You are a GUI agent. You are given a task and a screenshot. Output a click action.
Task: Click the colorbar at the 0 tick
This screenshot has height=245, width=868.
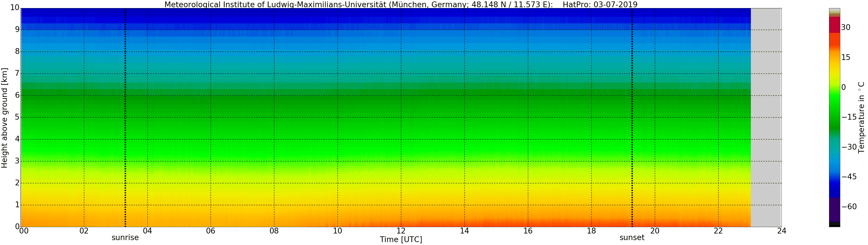coord(834,88)
